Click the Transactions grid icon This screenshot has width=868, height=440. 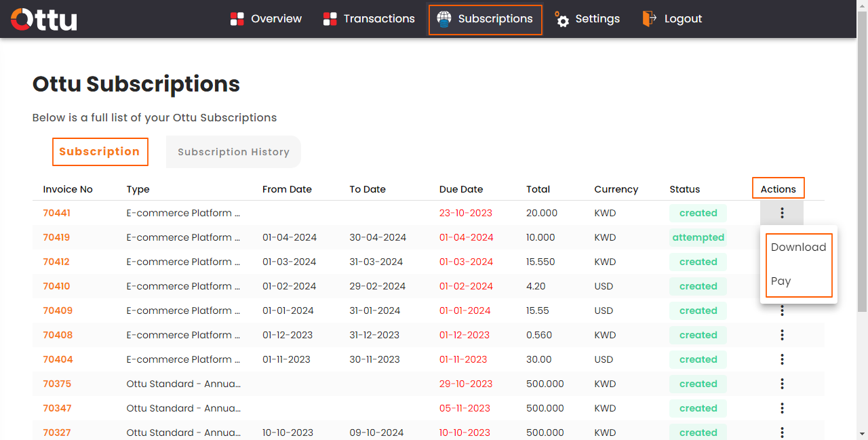[330, 19]
